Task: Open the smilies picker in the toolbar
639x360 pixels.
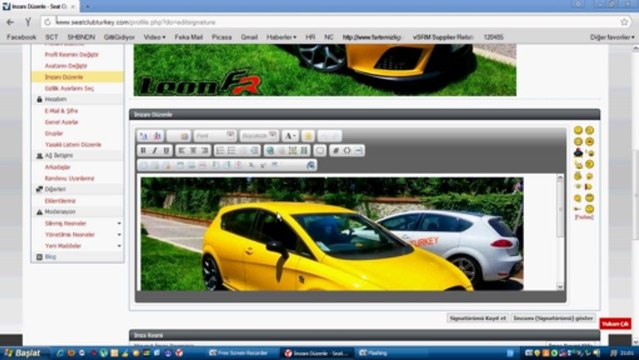Action: click(308, 136)
